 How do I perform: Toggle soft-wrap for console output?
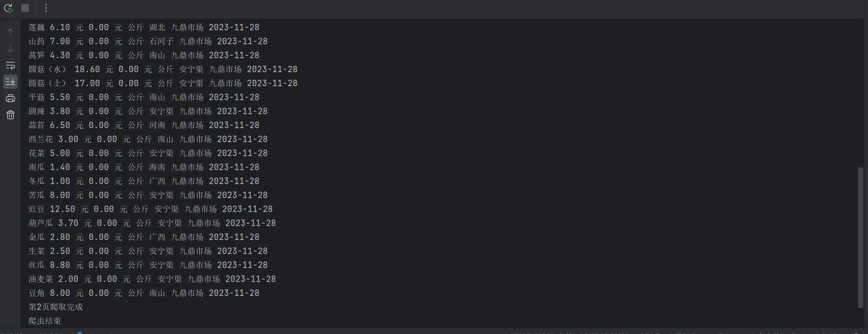click(x=10, y=65)
